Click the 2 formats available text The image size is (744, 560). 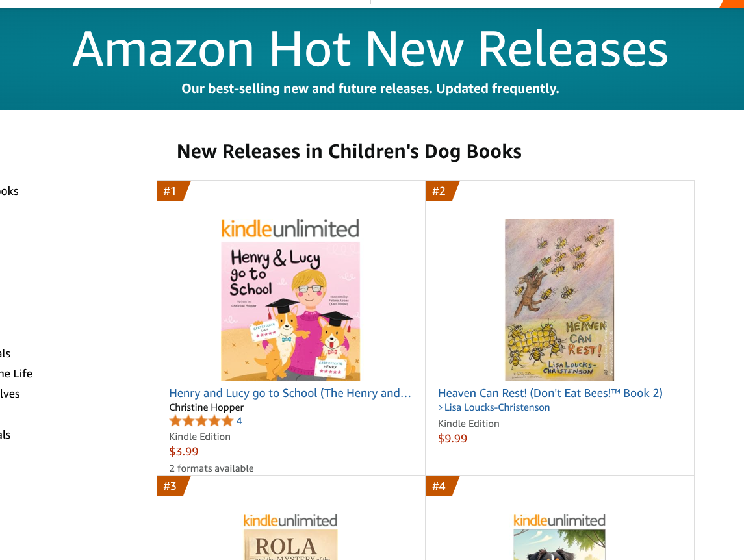click(211, 468)
